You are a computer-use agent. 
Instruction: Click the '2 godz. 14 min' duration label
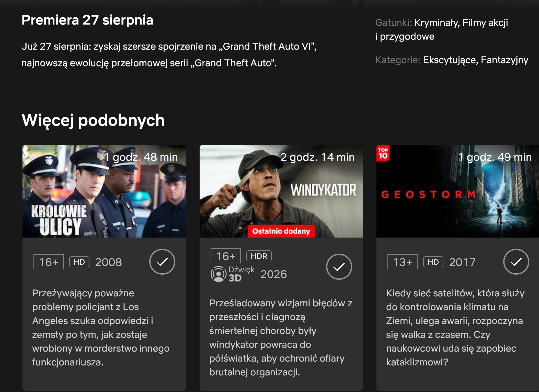(x=318, y=157)
